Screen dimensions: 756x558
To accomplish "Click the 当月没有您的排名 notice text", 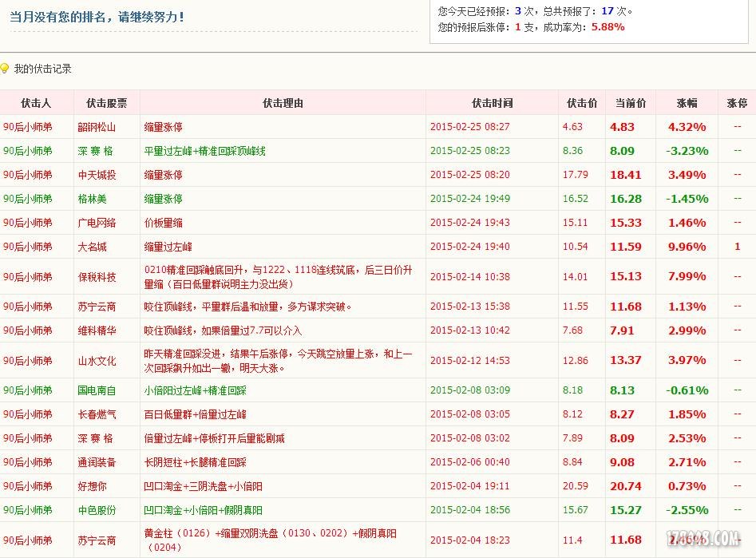I will point(97,17).
